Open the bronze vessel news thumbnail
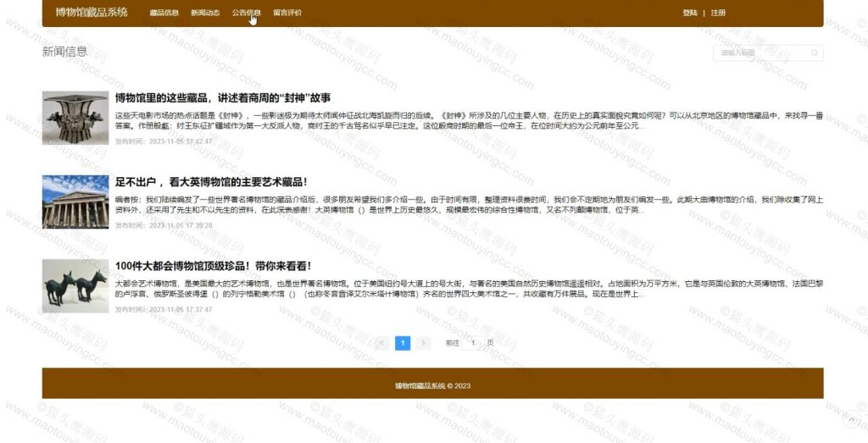The width and height of the screenshot is (868, 443). [75, 118]
